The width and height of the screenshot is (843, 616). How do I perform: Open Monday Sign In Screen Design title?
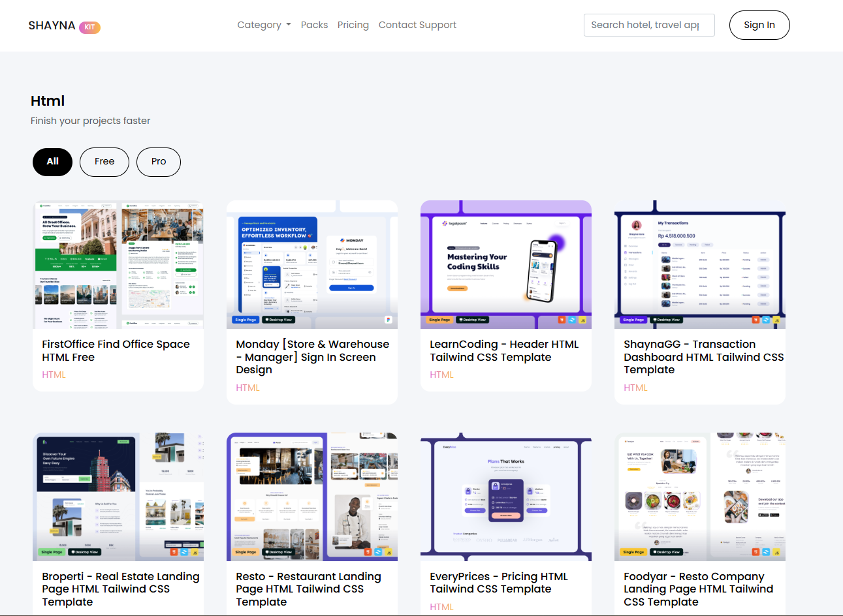pos(313,357)
